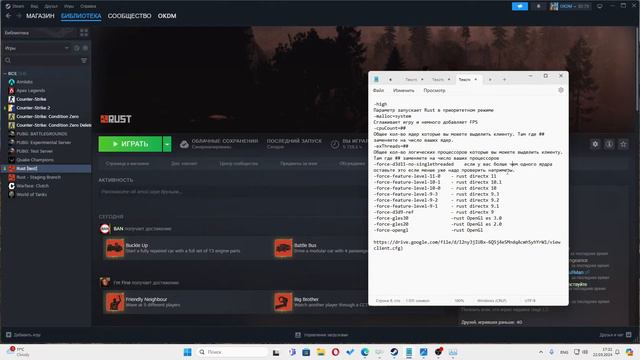Select PUBG: BATTLEGROUNDS in the library
Image resolution: width=640 pixels, height=360 pixels.
(42, 134)
